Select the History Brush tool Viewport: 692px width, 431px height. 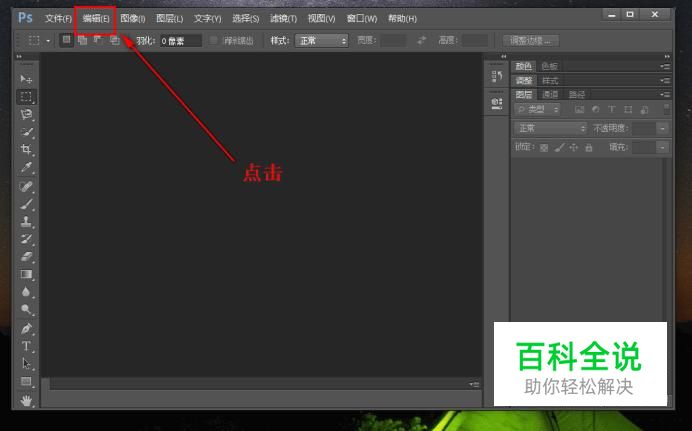26,239
